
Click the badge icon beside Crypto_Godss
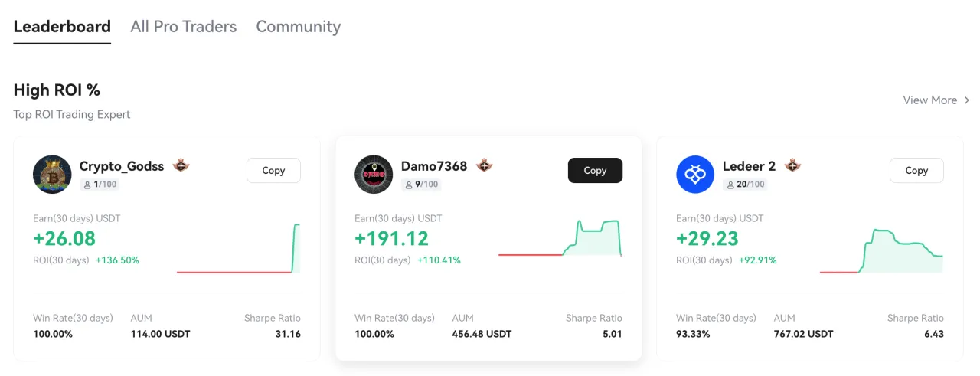coord(181,165)
